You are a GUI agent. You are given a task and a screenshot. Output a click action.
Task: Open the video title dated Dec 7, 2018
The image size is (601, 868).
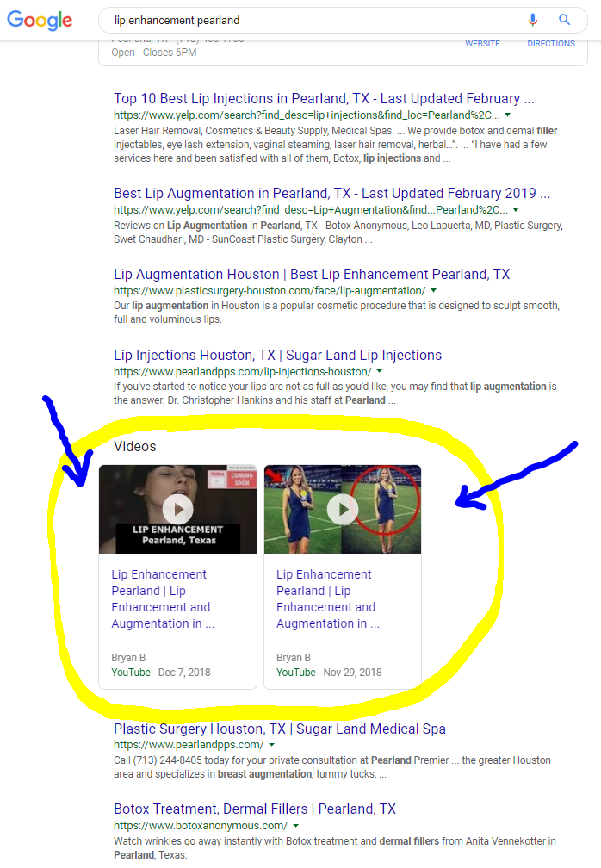coord(163,599)
